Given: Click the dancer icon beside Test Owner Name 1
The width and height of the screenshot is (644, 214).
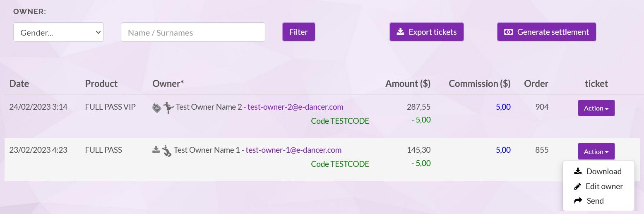Looking at the screenshot, I should coord(166,151).
